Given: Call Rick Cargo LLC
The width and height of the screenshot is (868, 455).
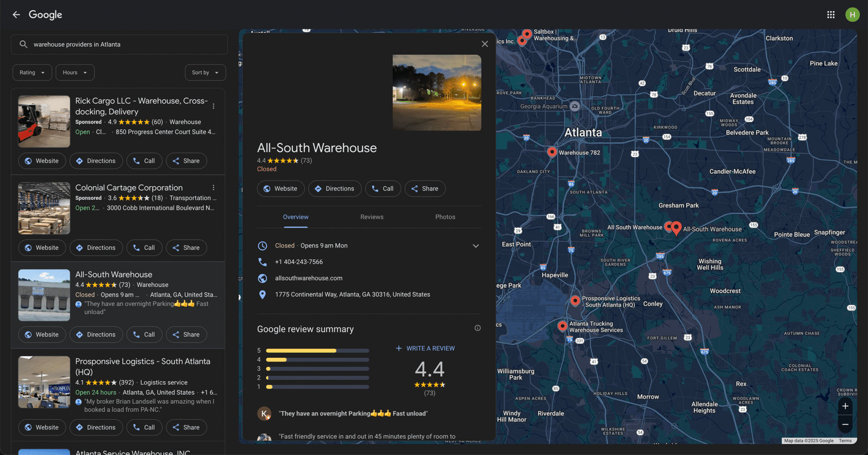Looking at the screenshot, I should 144,161.
